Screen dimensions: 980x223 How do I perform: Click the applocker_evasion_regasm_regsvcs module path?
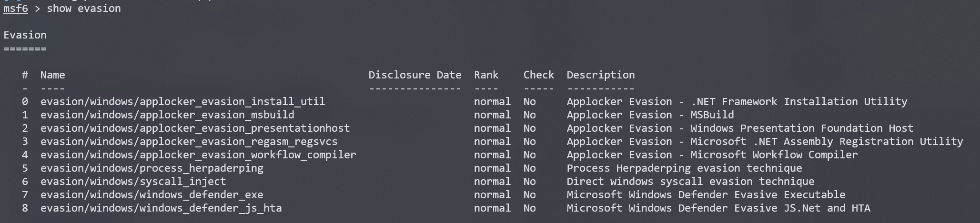point(189,142)
